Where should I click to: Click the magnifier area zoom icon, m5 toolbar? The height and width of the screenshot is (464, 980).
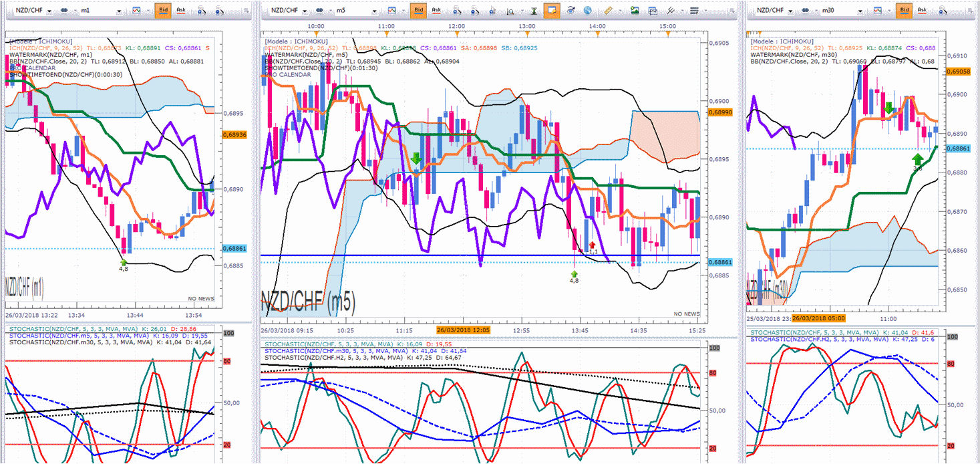point(510,11)
